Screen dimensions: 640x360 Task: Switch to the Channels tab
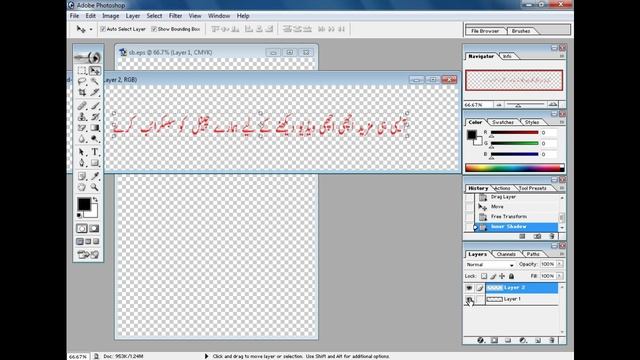506,254
